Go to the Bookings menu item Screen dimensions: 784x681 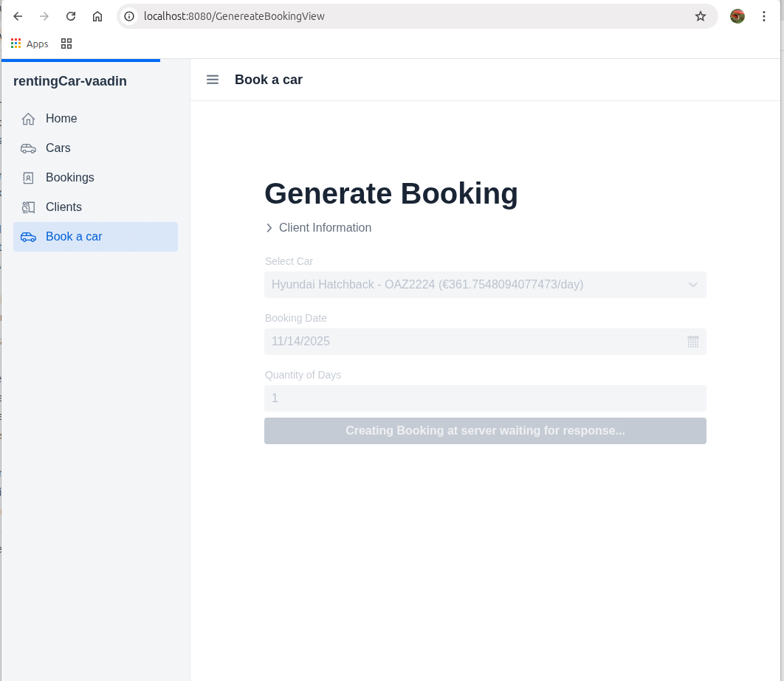[70, 178]
